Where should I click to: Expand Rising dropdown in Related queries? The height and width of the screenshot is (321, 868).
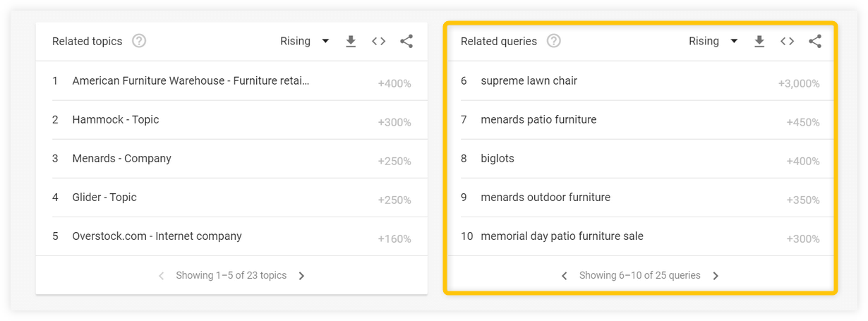point(713,41)
